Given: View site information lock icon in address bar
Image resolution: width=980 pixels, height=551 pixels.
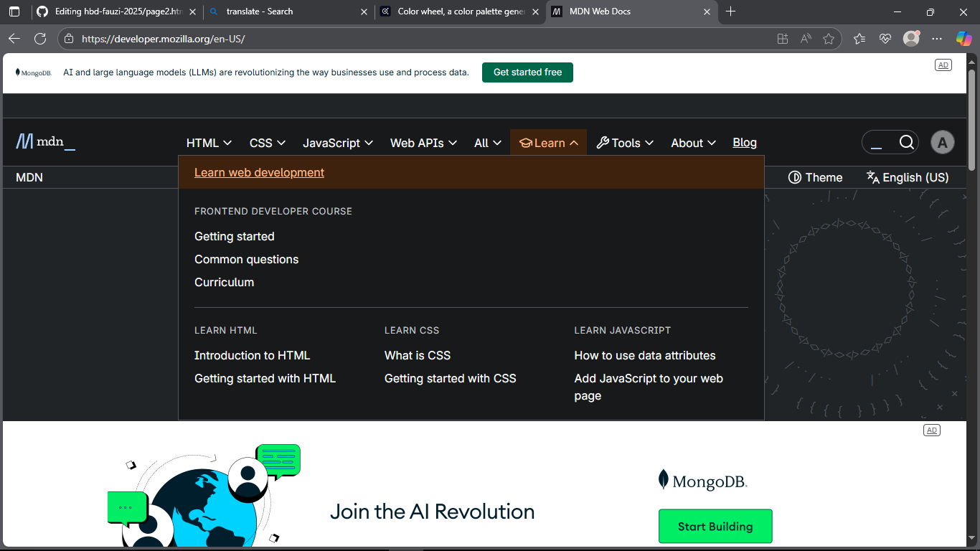Looking at the screenshot, I should click(x=68, y=39).
